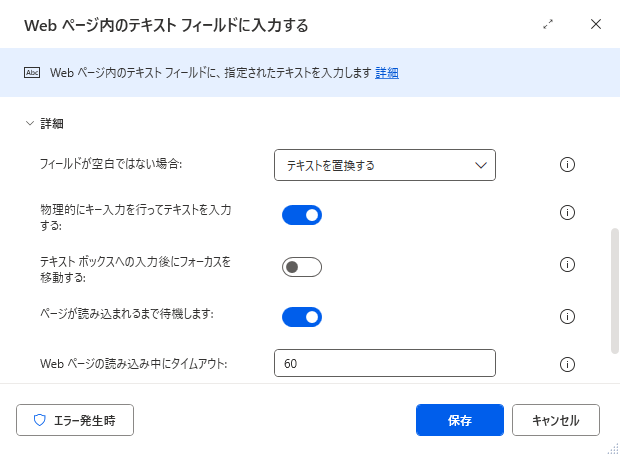Viewport: 620px width, 456px height.
Task: Click the Abc text field action icon
Action: click(32, 73)
